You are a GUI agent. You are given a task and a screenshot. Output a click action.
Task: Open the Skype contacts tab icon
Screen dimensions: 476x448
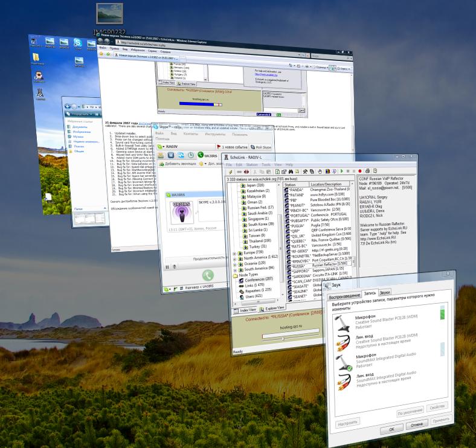tap(161, 155)
